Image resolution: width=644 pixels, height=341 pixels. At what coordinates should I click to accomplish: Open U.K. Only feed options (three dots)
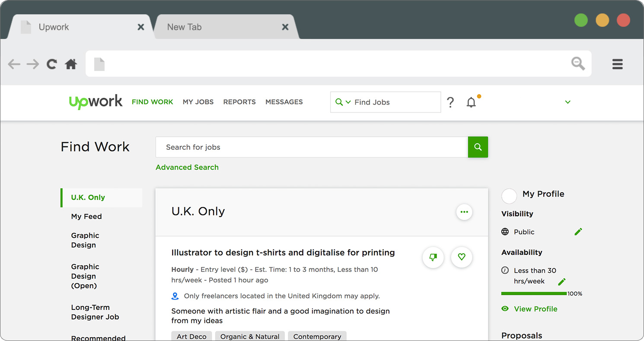(x=464, y=212)
